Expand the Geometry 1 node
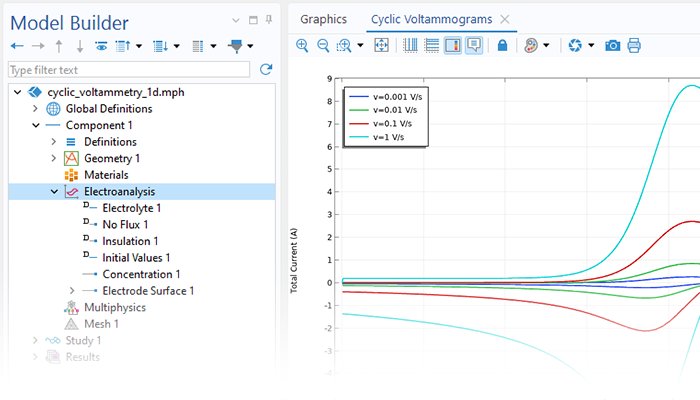This screenshot has height=400, width=700. pyautogui.click(x=54, y=158)
